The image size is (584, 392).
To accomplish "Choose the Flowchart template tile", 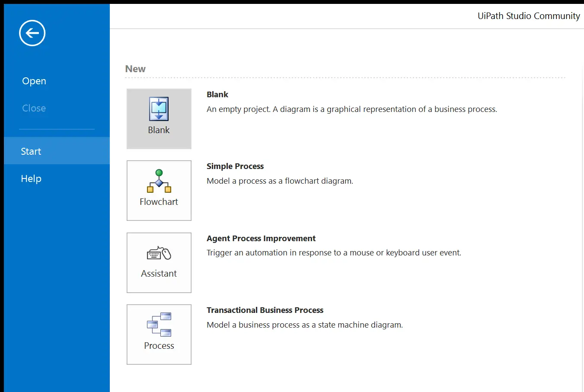I will 159,191.
